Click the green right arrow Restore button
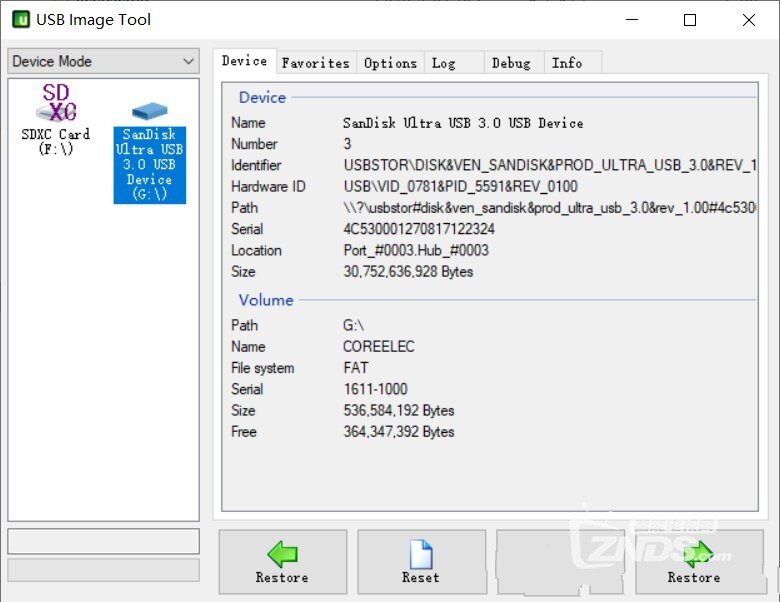780x602 pixels. 699,562
